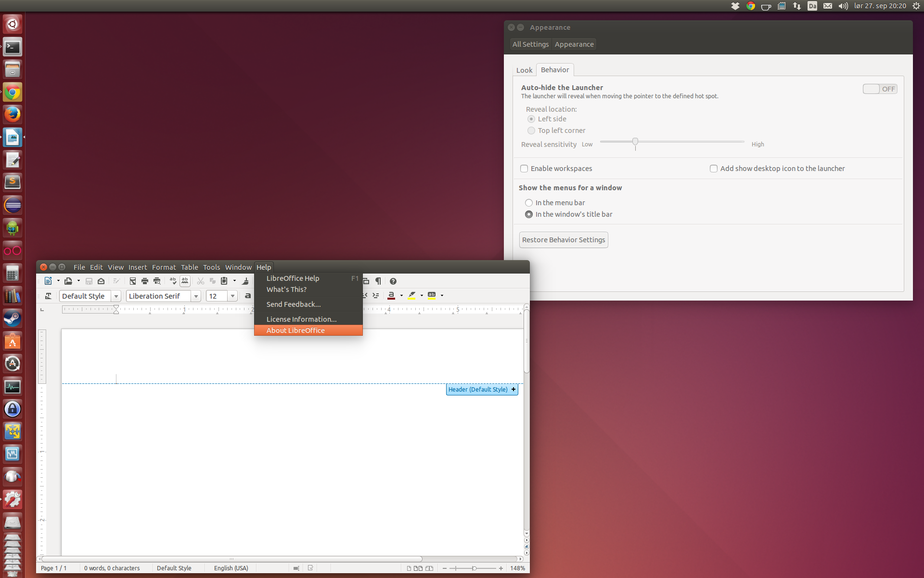The image size is (924, 578).
Task: Switch to the Look tab
Action: pos(525,69)
